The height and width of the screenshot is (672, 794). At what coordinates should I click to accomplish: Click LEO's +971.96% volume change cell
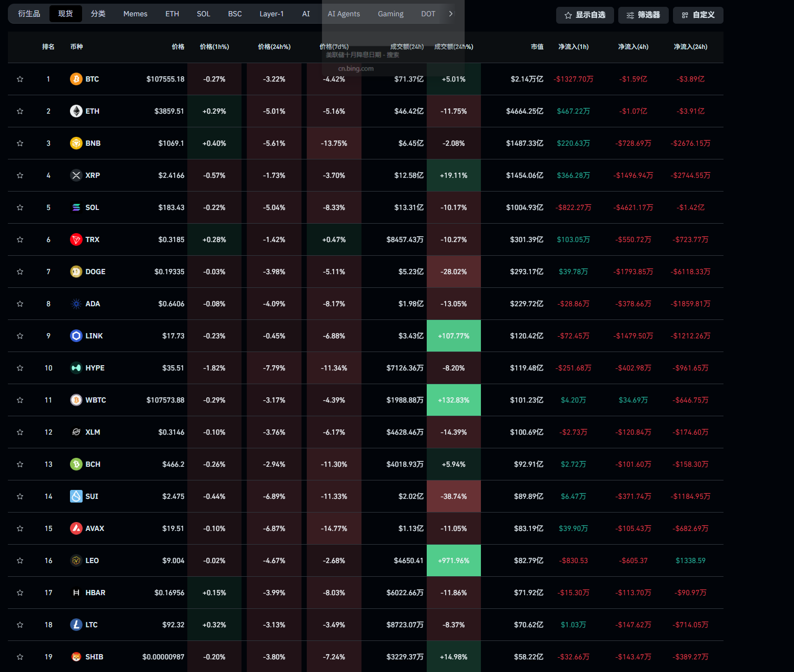454,560
